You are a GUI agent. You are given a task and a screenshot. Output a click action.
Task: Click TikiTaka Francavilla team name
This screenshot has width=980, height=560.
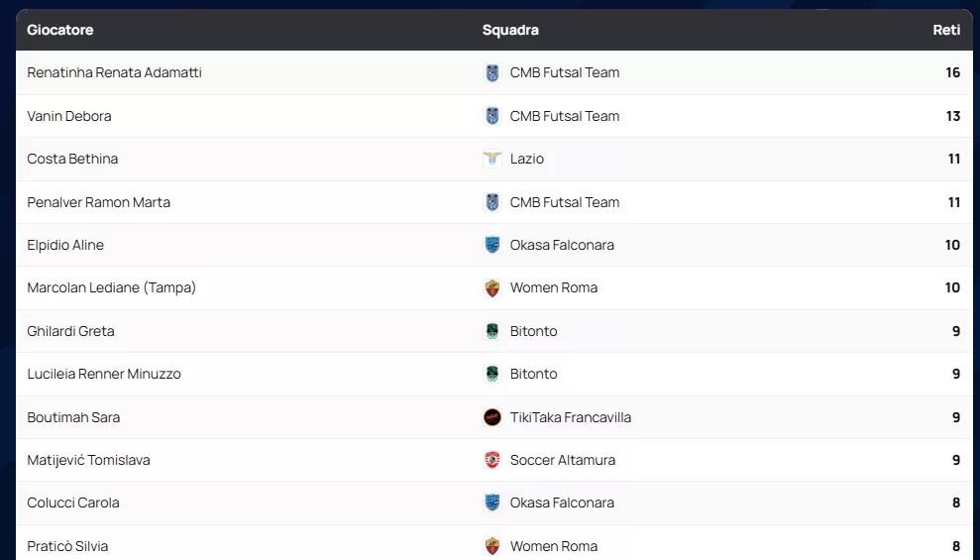(570, 417)
